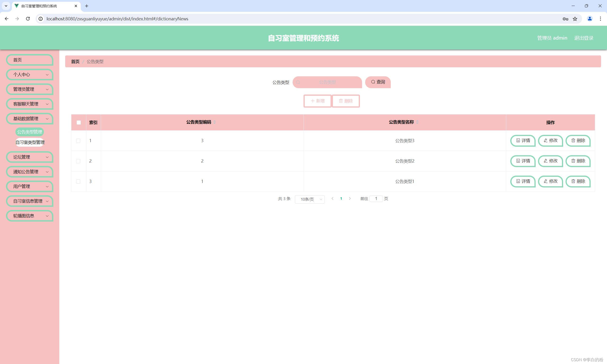Sort by 公告类型编码 column arrows
Screen dimensions: 607x364
click(x=214, y=122)
